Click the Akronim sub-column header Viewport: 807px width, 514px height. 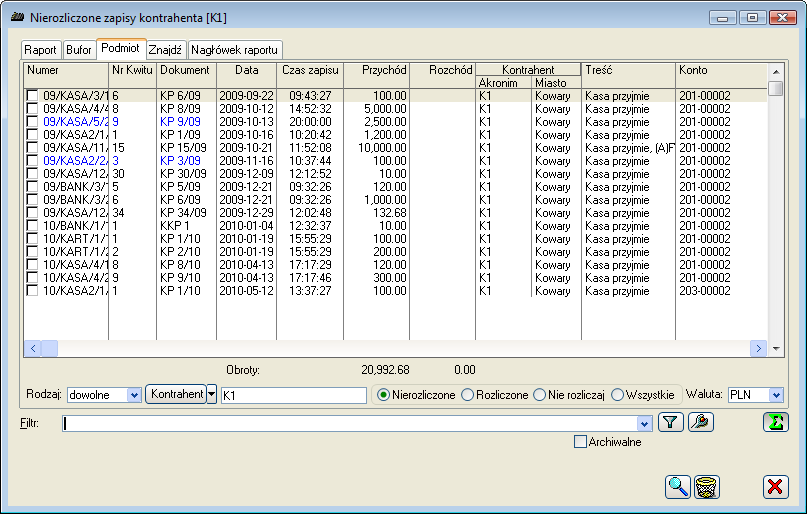pos(503,82)
